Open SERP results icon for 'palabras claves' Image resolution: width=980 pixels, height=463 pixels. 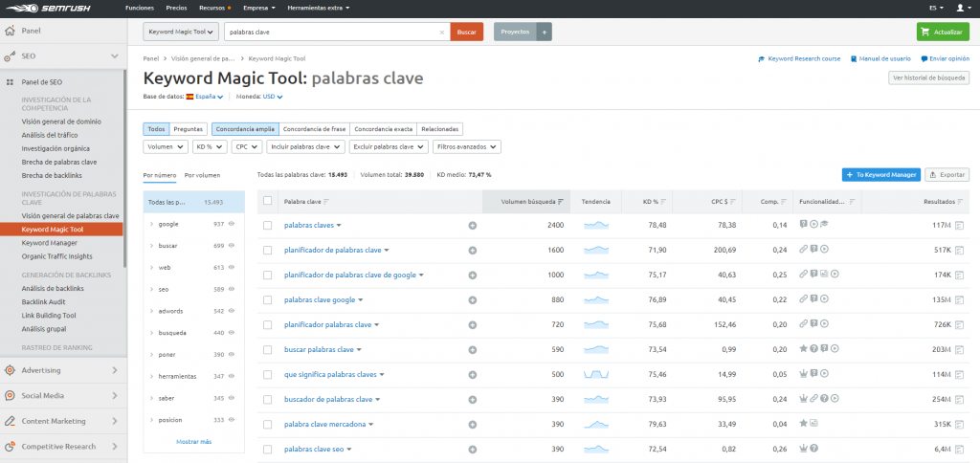pos(959,225)
